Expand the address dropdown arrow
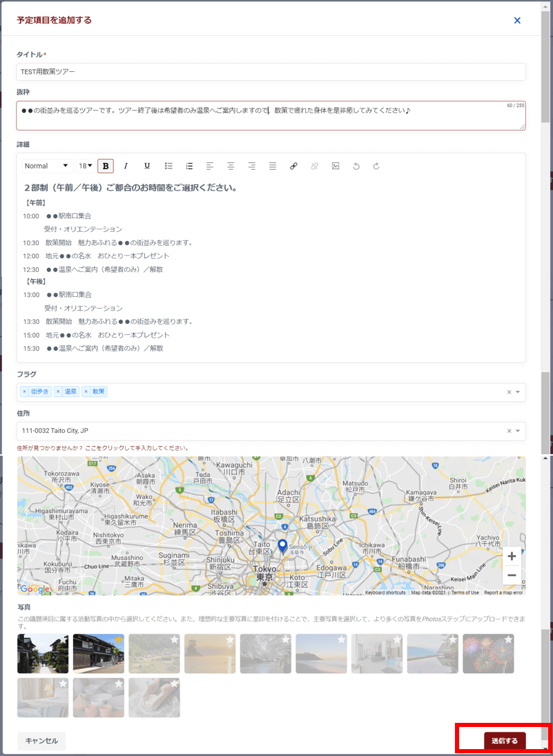This screenshot has height=756, width=553. (x=518, y=431)
